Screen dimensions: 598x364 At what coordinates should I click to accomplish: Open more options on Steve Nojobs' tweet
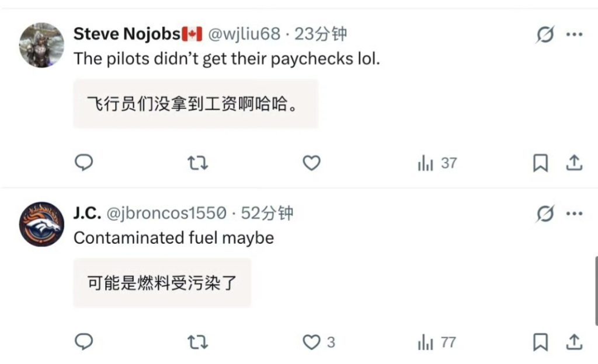[x=575, y=34]
